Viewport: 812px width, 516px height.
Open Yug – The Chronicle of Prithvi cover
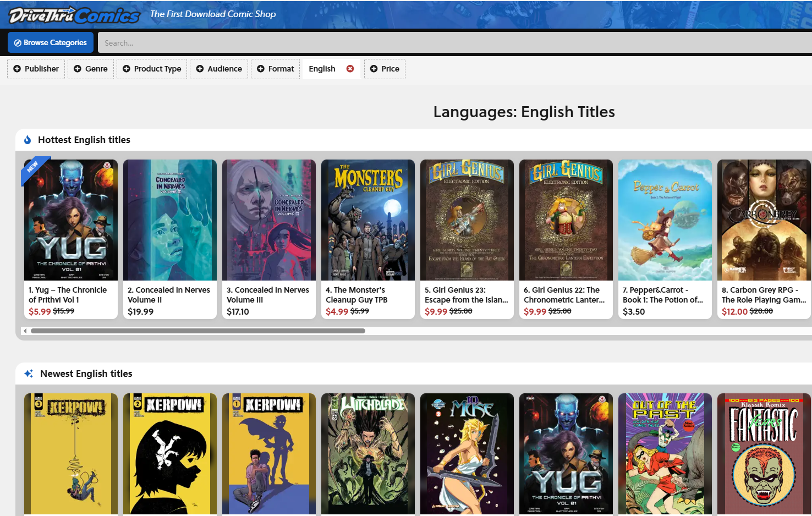71,220
